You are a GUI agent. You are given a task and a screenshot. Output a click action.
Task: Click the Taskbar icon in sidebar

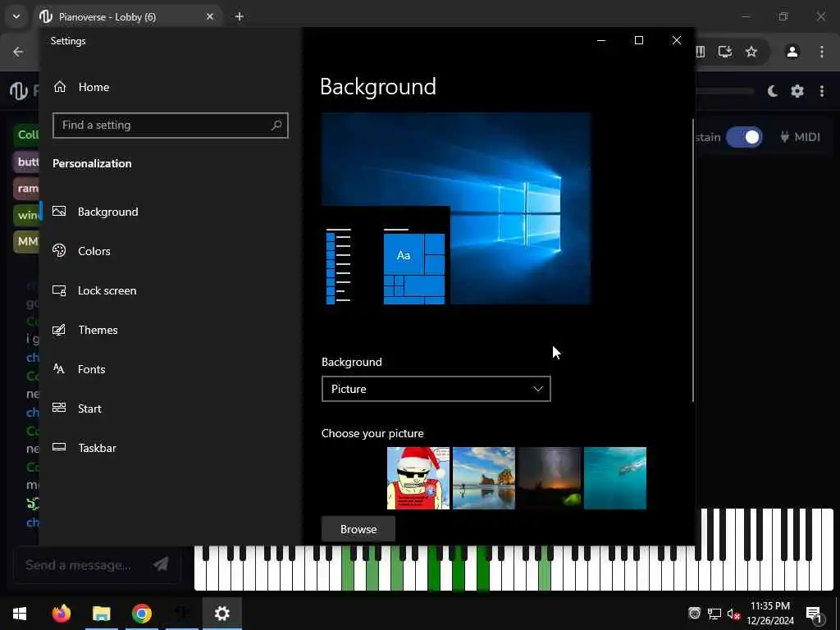pos(59,447)
